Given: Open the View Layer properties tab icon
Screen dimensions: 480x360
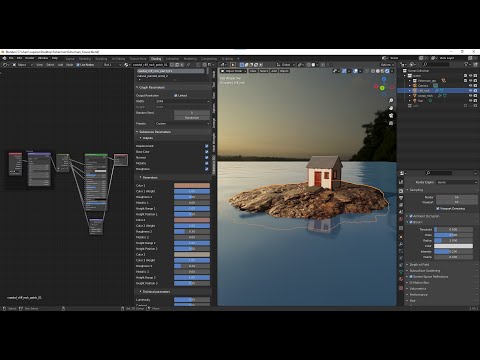Looking at the screenshot, I should pyautogui.click(x=401, y=205).
